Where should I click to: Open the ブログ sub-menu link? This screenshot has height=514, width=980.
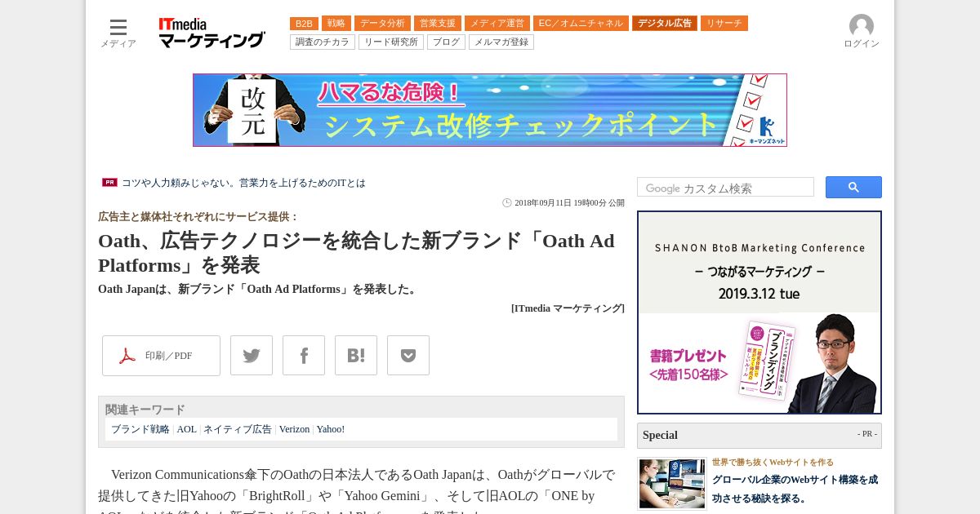point(446,42)
